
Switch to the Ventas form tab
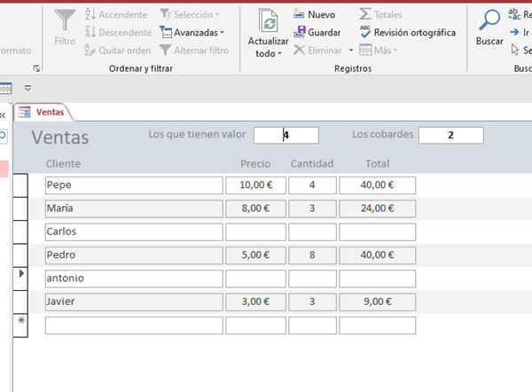tap(43, 112)
